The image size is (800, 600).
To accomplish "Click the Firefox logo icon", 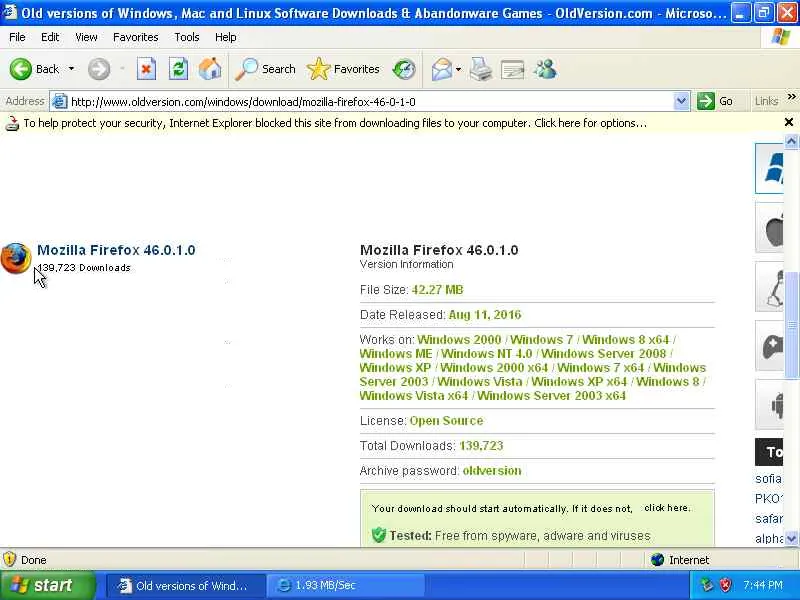I will point(16,258).
